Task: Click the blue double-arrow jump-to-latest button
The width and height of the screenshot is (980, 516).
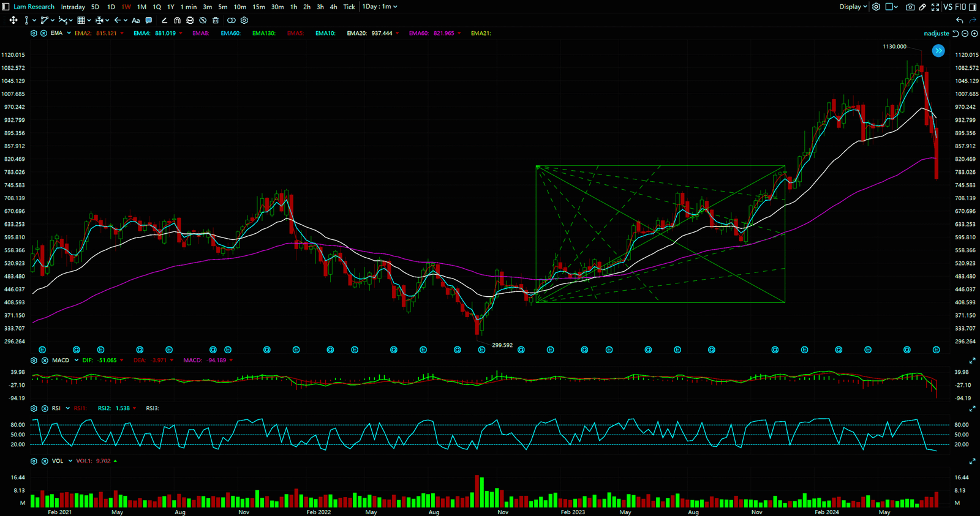Action: pyautogui.click(x=938, y=51)
